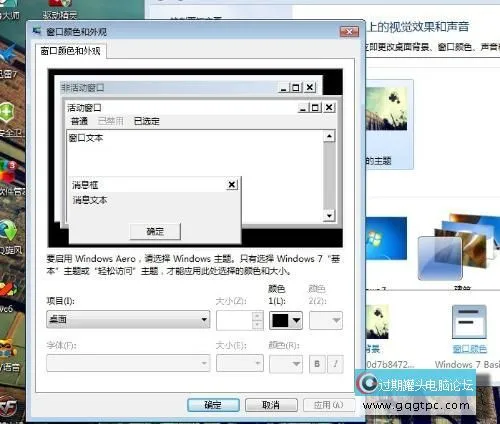Screen dimensions: 500x424
Task: Click the 消息框 title in preview
Action: click(x=85, y=185)
